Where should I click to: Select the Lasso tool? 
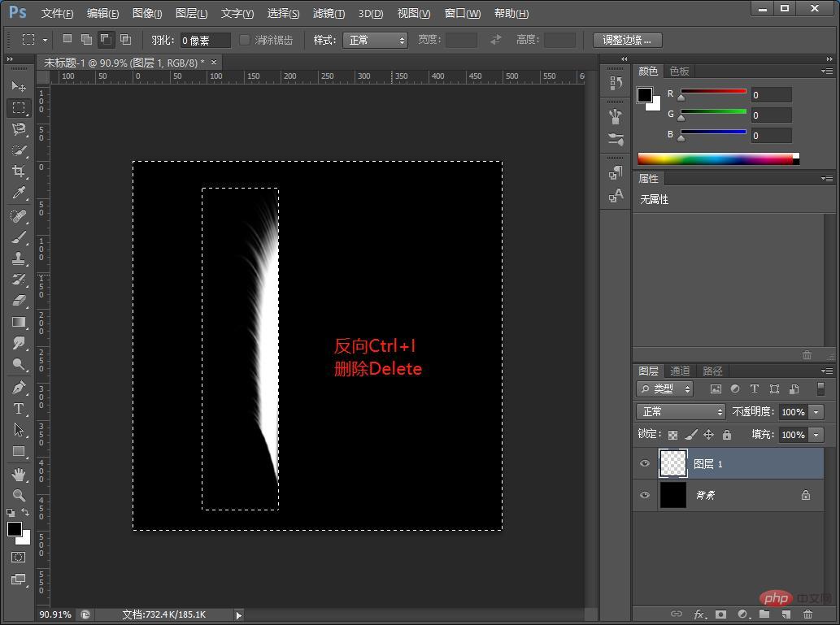pos(19,128)
